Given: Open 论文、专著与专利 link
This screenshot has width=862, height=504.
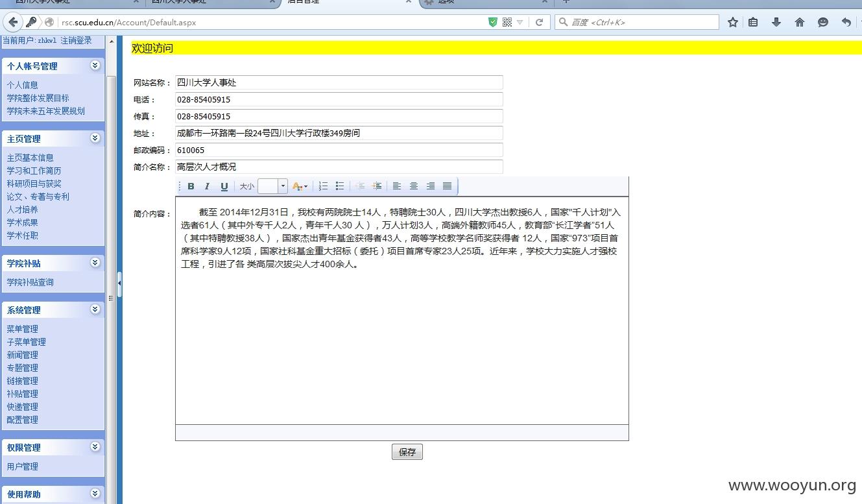Looking at the screenshot, I should [x=38, y=197].
